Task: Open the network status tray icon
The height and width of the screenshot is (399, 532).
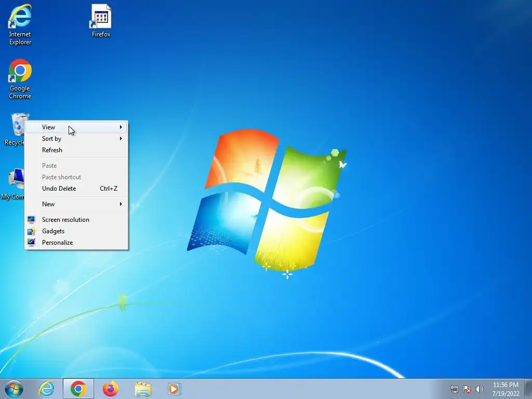Action: 454,389
